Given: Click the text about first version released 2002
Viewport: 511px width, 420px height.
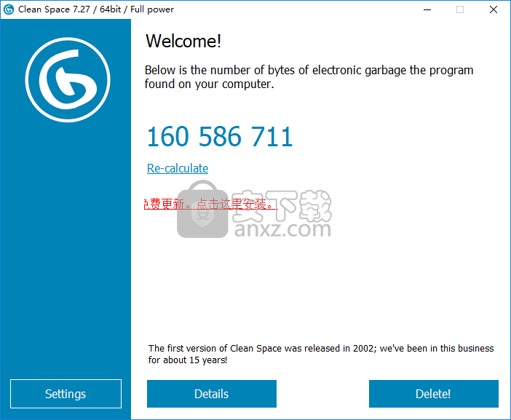Looking at the screenshot, I should [x=321, y=354].
